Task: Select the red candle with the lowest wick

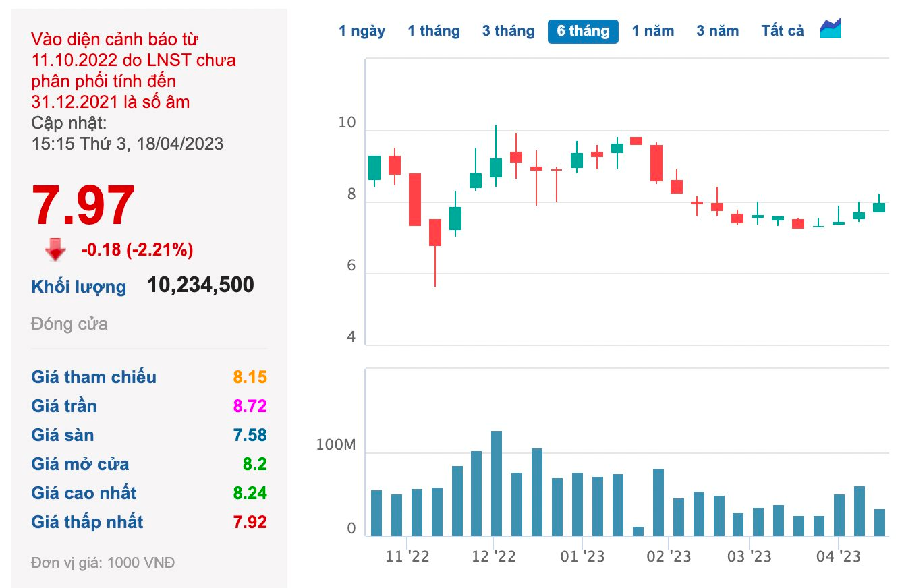Action: [435, 233]
